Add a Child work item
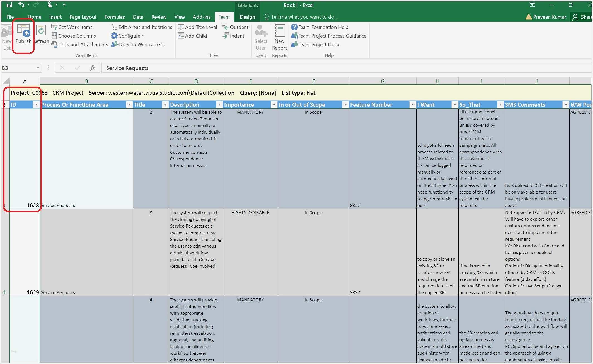The width and height of the screenshot is (593, 364). point(195,36)
